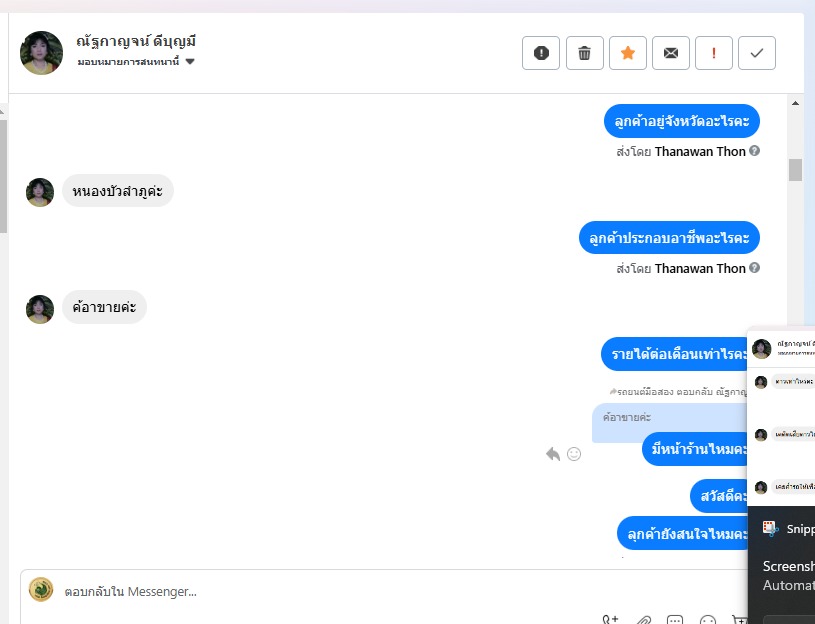The height and width of the screenshot is (624, 815).
Task: Mark conversation unread with envelope icon
Action: point(671,53)
